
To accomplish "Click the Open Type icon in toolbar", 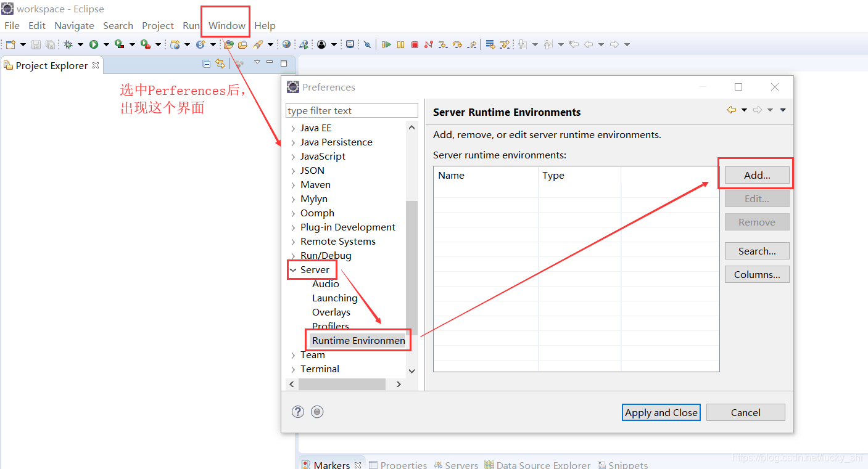I will [x=229, y=44].
